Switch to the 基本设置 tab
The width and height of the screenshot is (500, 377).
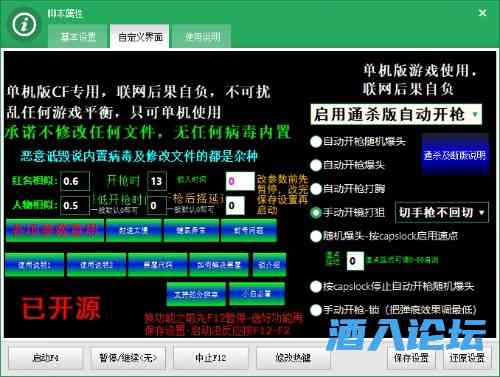coord(78,36)
